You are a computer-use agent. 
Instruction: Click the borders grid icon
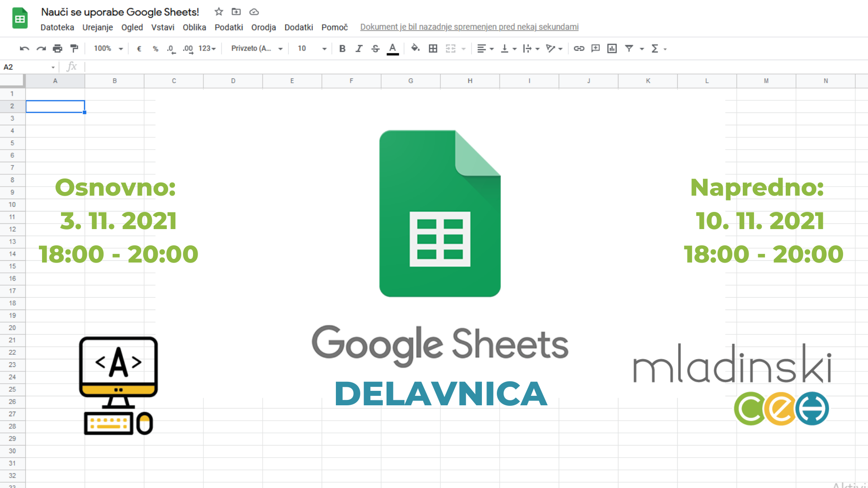tap(433, 48)
